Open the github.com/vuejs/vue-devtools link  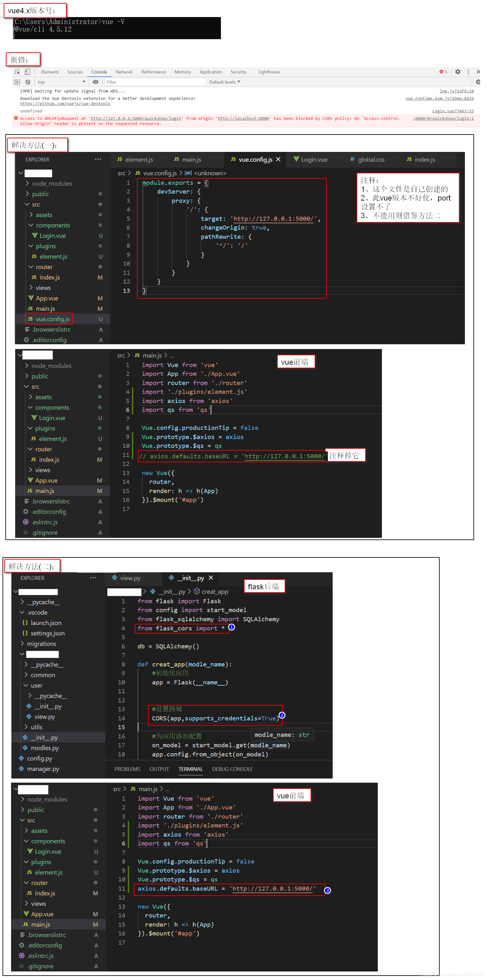pos(65,104)
